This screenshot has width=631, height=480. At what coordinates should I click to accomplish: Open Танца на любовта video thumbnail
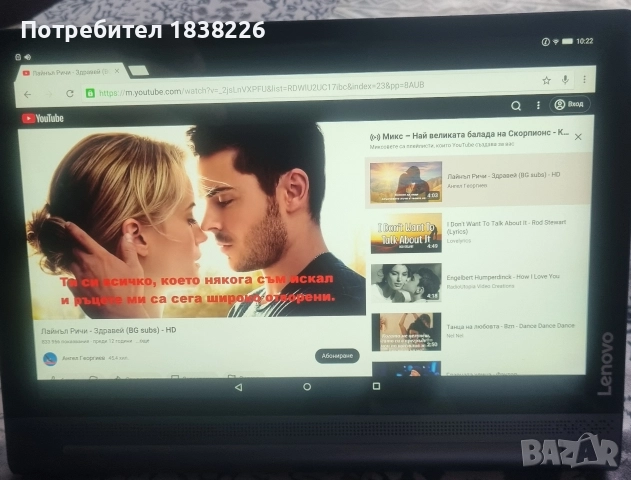[406, 332]
